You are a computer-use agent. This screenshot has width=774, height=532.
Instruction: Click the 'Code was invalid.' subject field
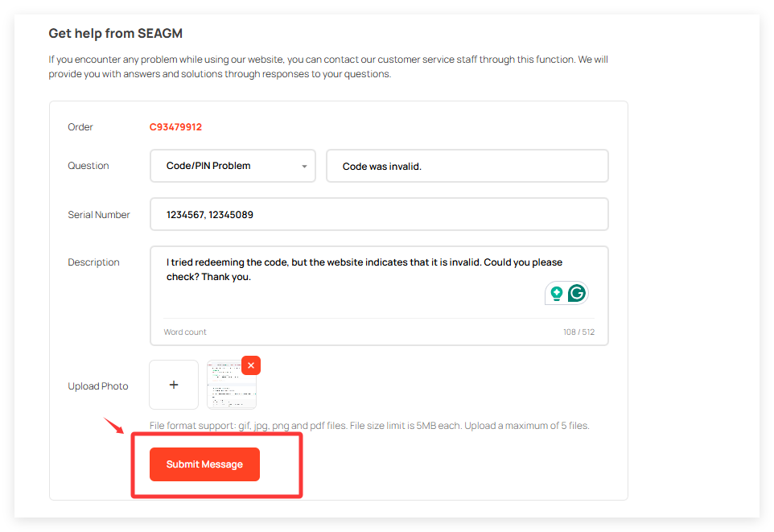tap(467, 166)
